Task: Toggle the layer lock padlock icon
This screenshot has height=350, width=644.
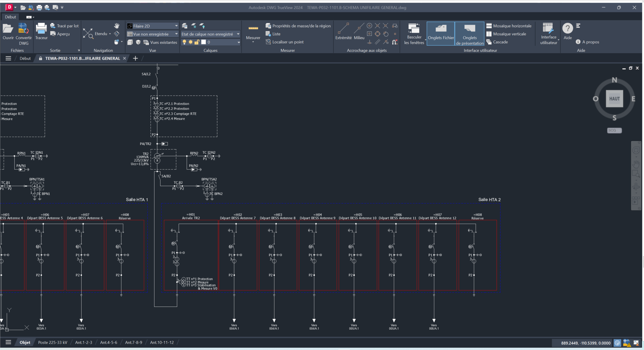Action: coord(197,42)
